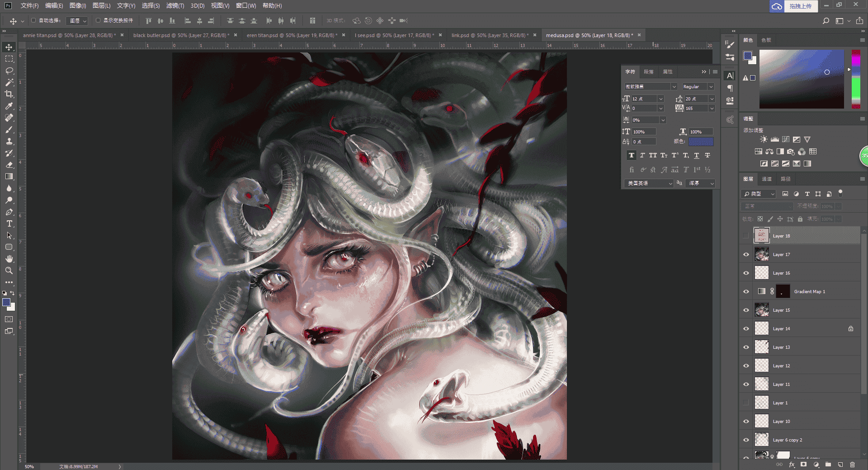Switch to the Channels tab in Layers panel
The image size is (868, 470).
tap(767, 179)
